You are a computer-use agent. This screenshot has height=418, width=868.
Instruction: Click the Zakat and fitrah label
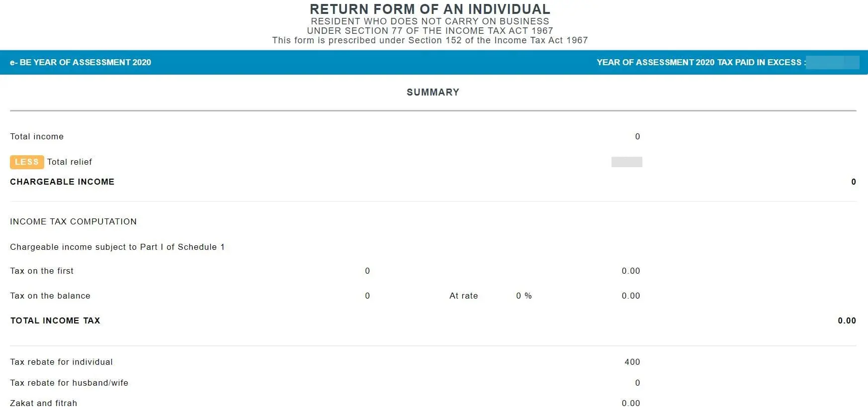(x=44, y=404)
